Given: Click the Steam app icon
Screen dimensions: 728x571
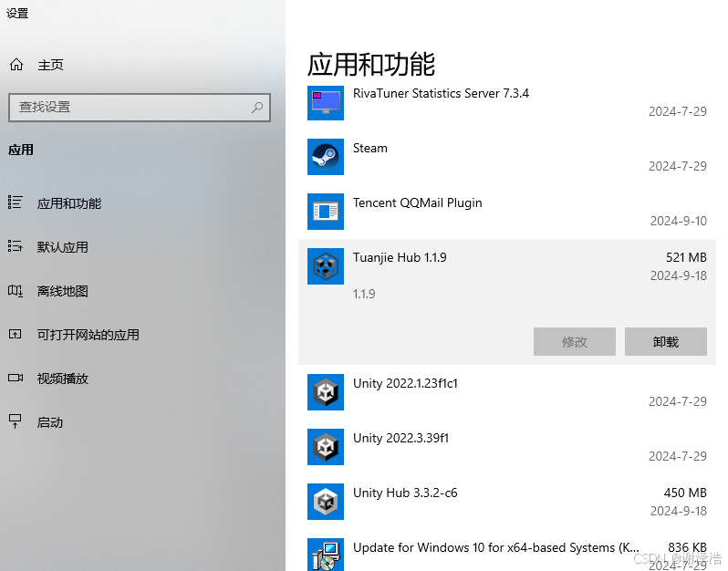Looking at the screenshot, I should tap(326, 157).
